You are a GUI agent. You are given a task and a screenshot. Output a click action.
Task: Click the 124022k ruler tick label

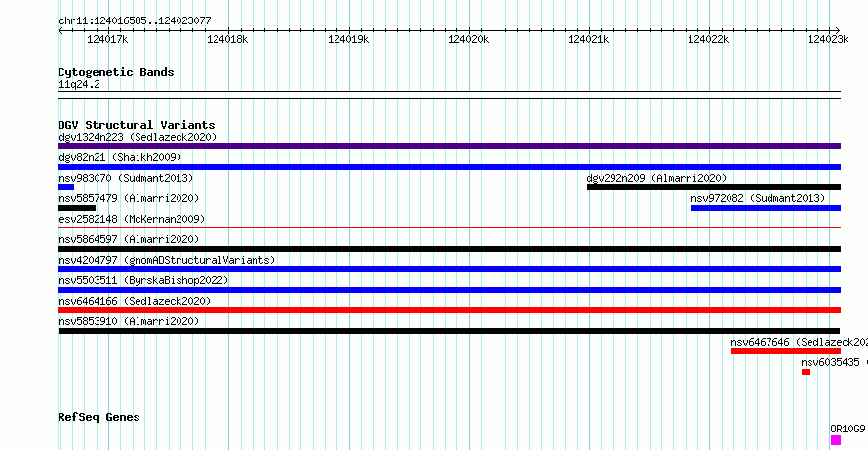coord(708,39)
